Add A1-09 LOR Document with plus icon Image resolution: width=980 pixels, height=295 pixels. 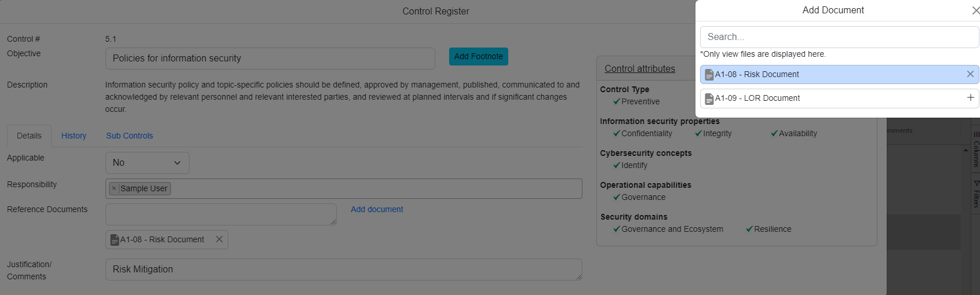click(x=970, y=98)
